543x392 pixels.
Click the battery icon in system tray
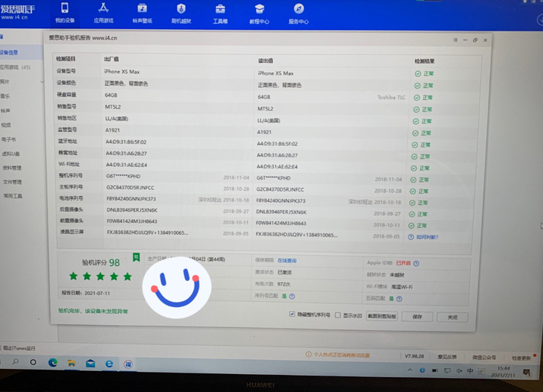pyautogui.click(x=435, y=370)
